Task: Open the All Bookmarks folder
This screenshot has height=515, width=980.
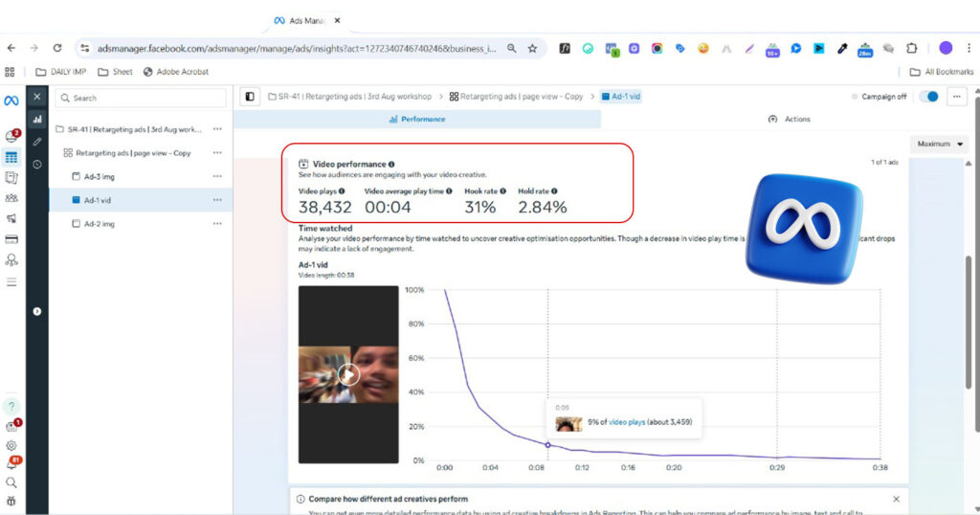Action: point(942,72)
